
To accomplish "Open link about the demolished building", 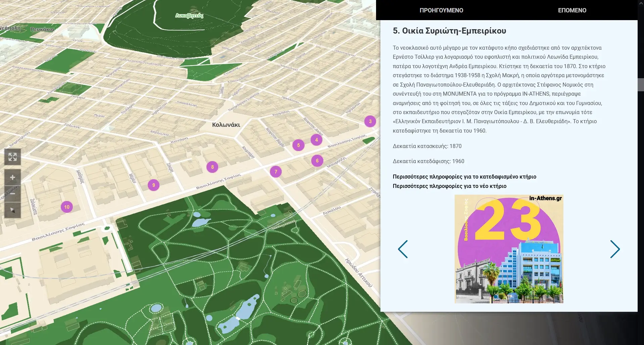I will click(x=464, y=177).
